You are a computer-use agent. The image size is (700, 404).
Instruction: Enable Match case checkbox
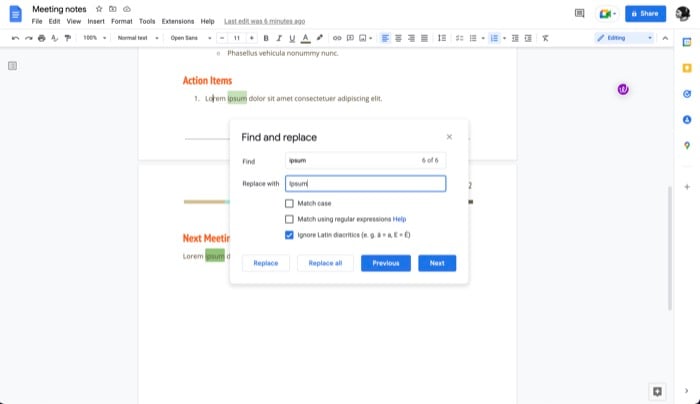click(x=289, y=204)
